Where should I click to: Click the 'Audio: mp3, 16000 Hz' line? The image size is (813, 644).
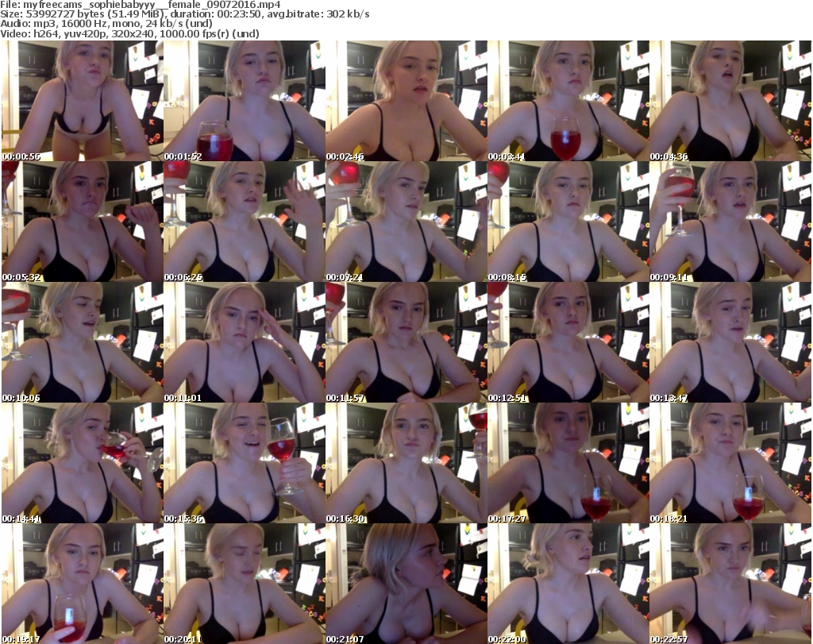coord(106,24)
